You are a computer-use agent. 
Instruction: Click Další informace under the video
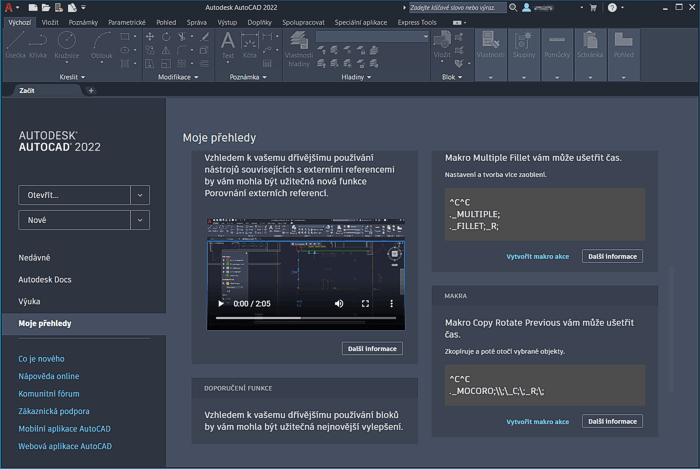tap(372, 349)
